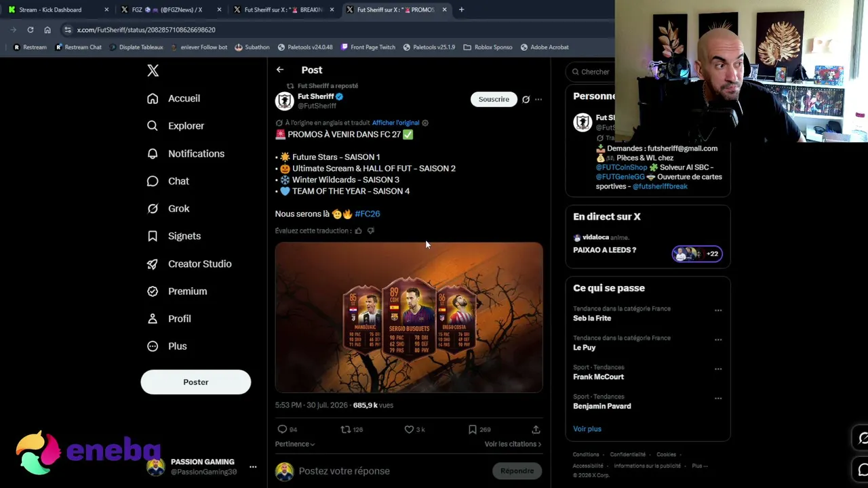Open more options for Seb la Frite trend
This screenshot has width=868, height=488.
click(718, 310)
